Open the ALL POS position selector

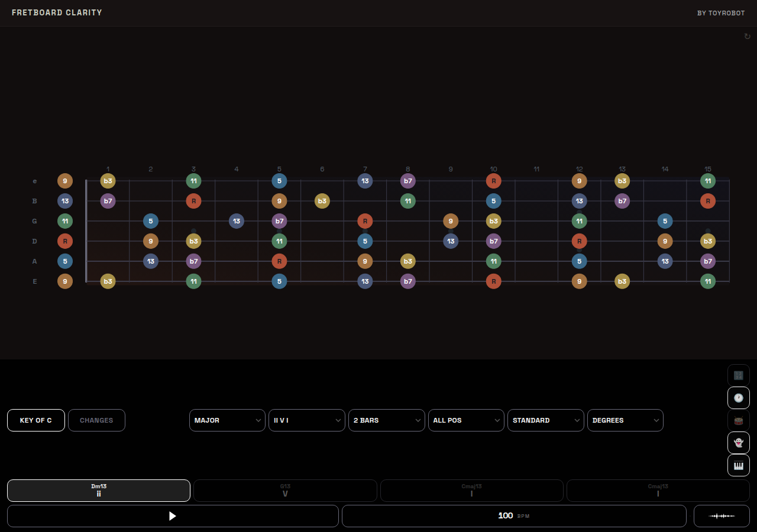tap(466, 420)
